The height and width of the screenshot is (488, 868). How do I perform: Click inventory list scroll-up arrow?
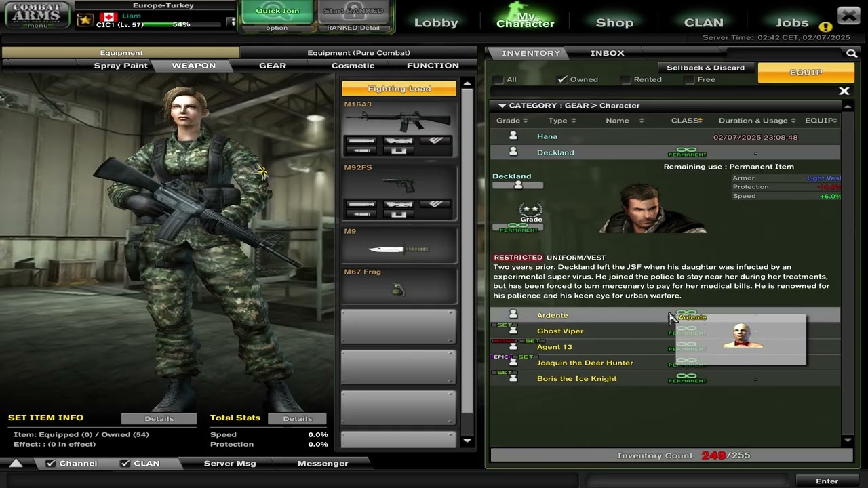click(848, 106)
